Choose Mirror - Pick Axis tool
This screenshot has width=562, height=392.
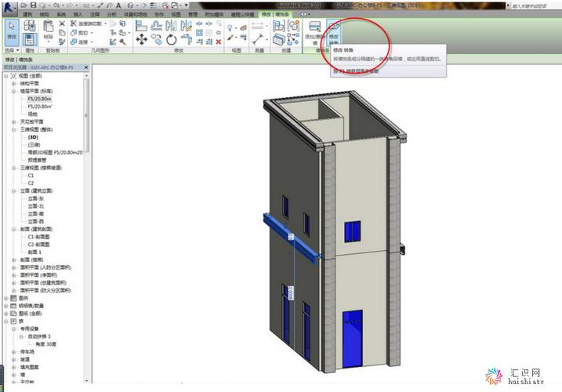click(x=172, y=26)
